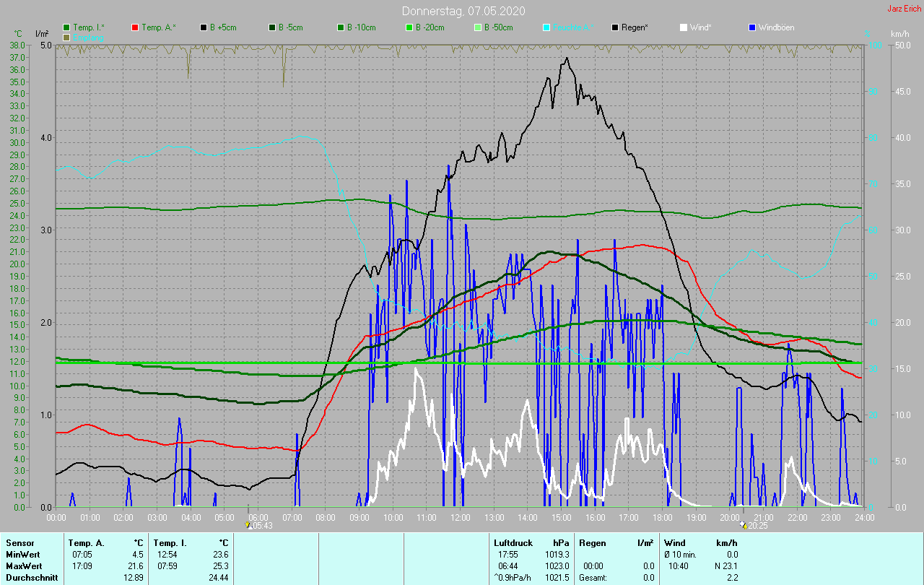
Task: Click the B +5cm legend entry
Action: (223, 27)
